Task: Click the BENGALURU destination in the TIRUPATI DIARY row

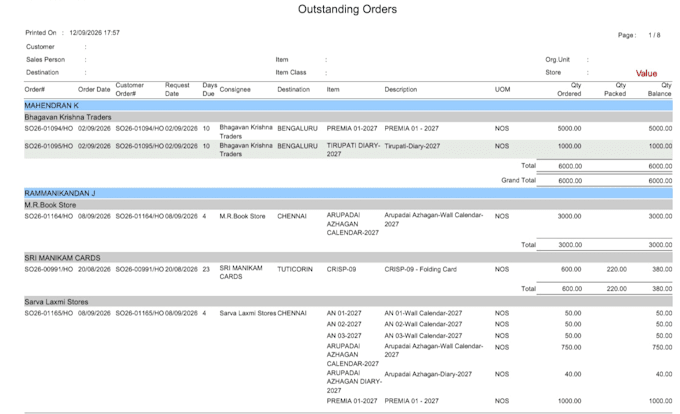Action: [x=298, y=146]
